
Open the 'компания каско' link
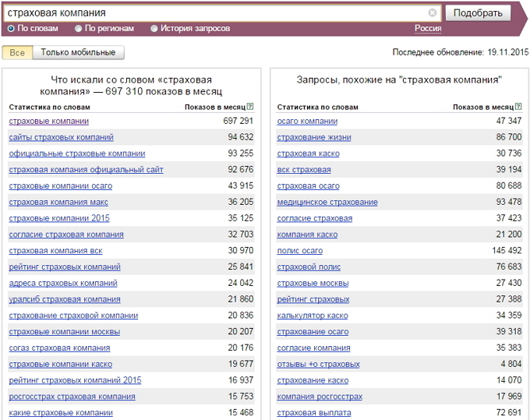307,235
